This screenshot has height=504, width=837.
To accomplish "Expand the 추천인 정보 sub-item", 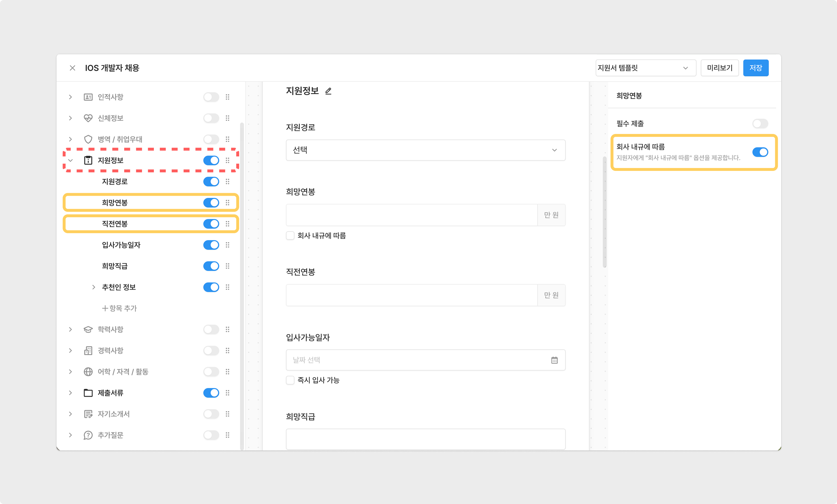I will [93, 287].
